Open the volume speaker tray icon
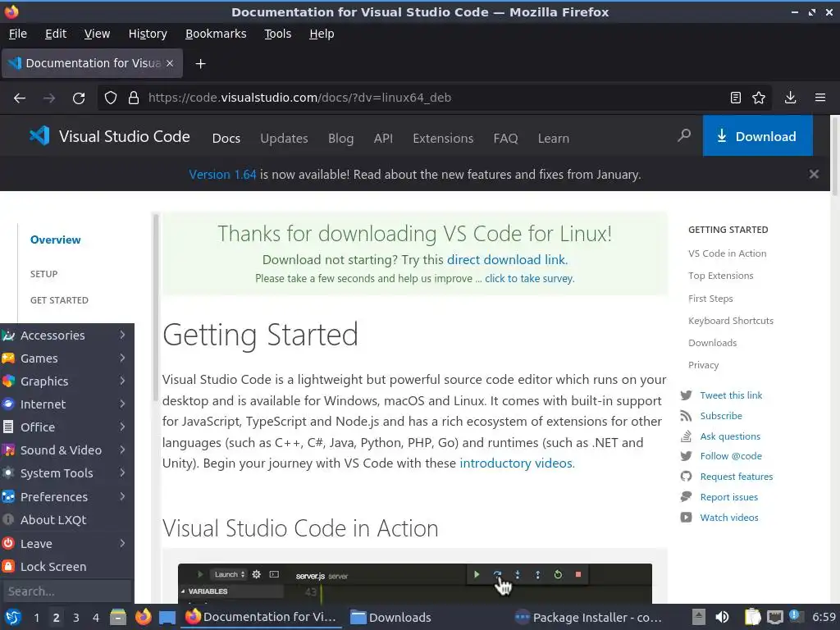The height and width of the screenshot is (630, 840). [722, 617]
